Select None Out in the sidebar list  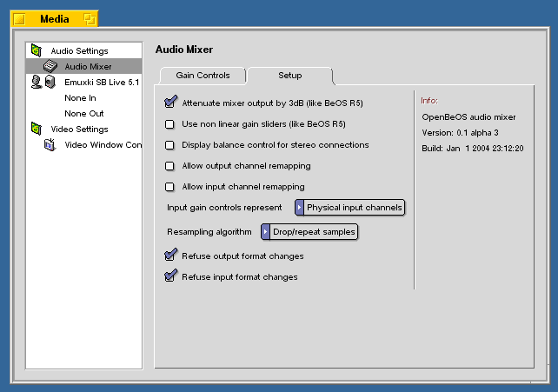tap(83, 114)
